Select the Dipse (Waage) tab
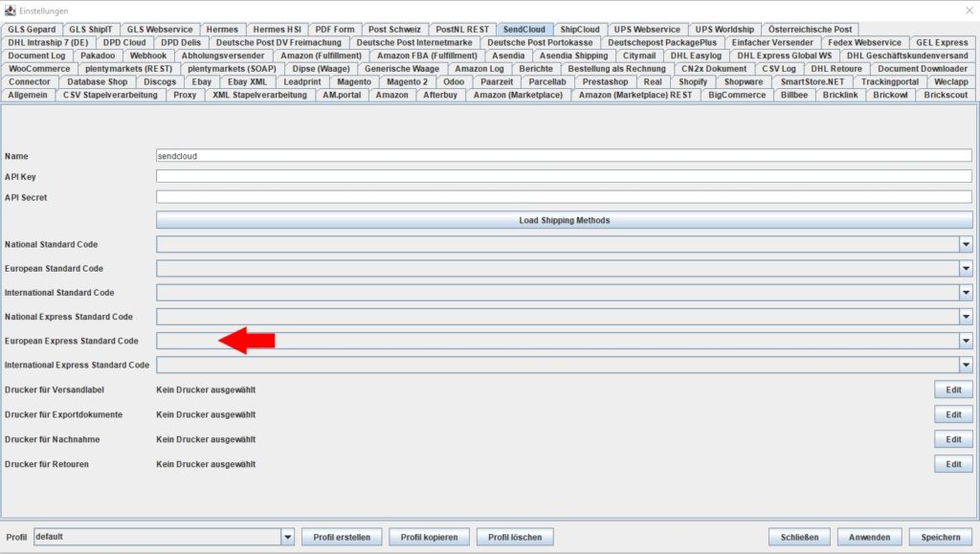The height and width of the screenshot is (554, 980). coord(322,69)
